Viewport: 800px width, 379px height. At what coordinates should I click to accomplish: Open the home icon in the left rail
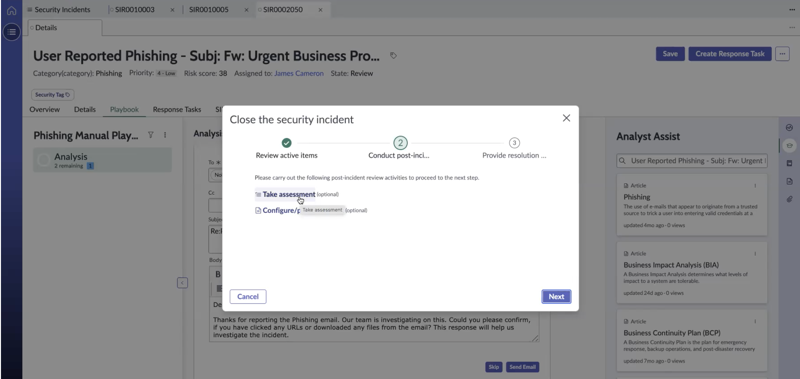pyautogui.click(x=11, y=10)
